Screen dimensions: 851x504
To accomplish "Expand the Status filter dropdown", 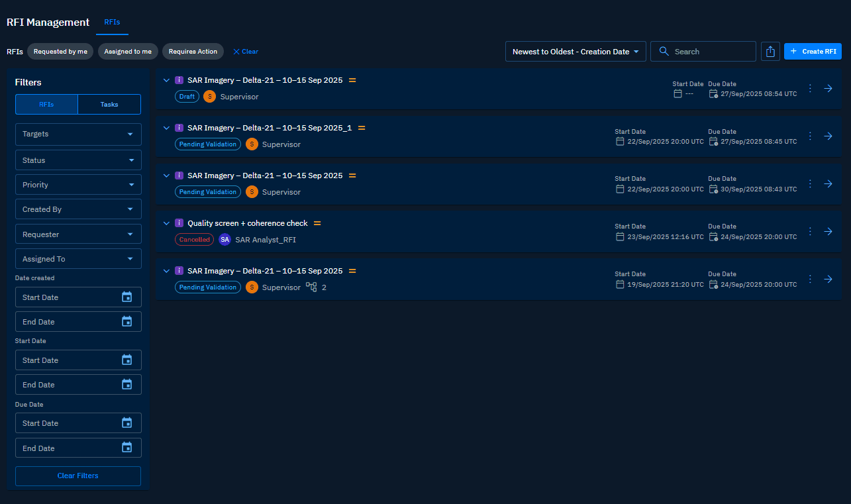I will click(78, 160).
